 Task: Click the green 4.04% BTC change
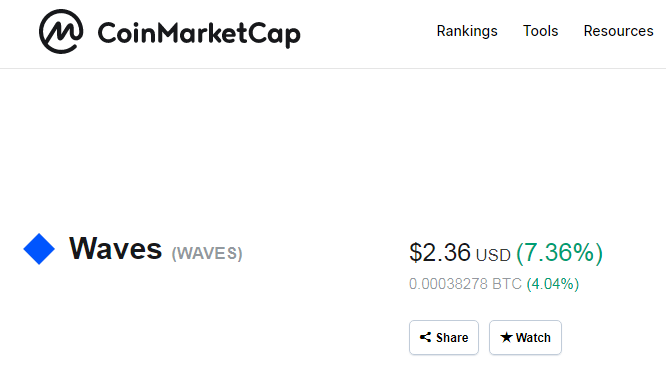click(553, 284)
